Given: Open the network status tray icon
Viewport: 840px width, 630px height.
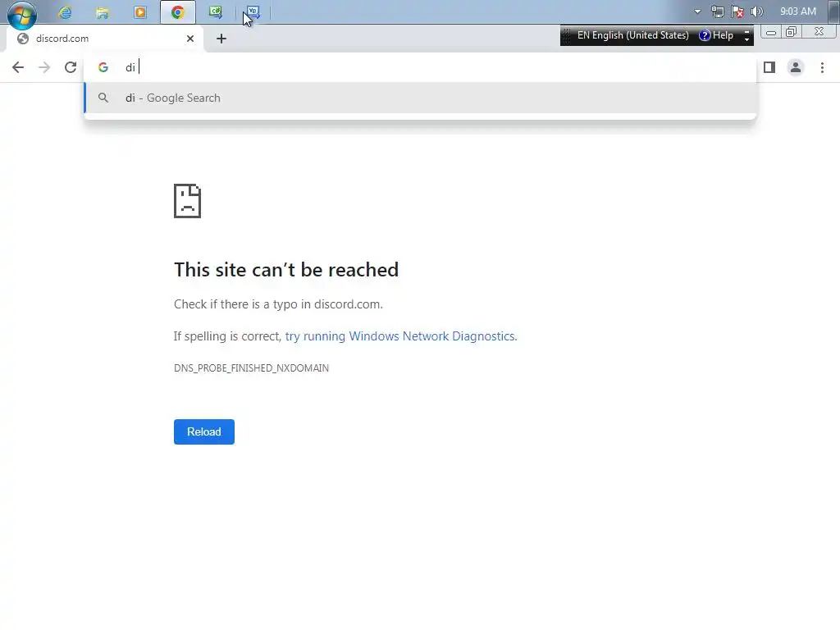Looking at the screenshot, I should [717, 11].
